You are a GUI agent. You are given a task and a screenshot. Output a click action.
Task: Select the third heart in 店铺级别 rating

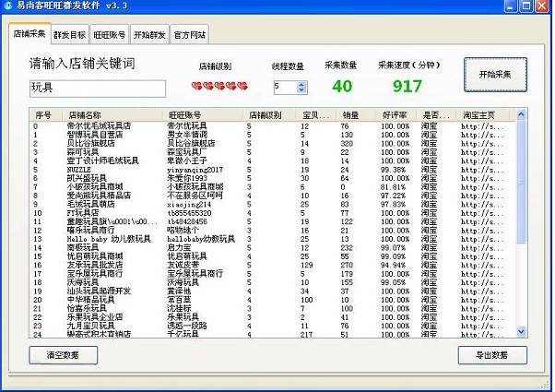[219, 86]
